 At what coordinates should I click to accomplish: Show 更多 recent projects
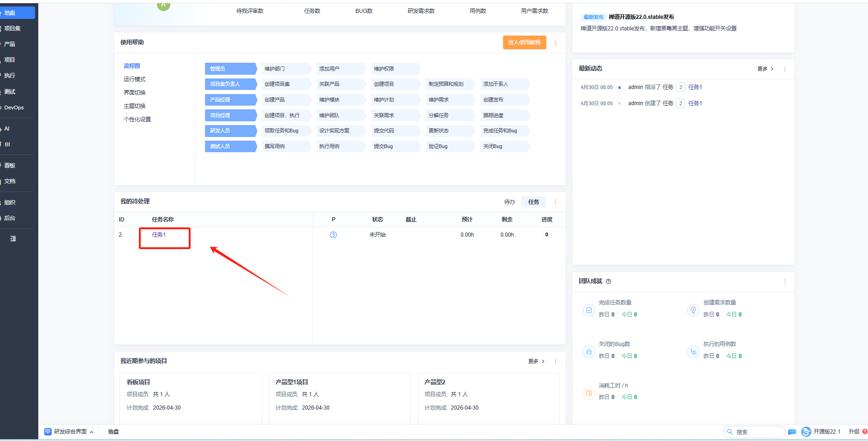click(x=536, y=361)
